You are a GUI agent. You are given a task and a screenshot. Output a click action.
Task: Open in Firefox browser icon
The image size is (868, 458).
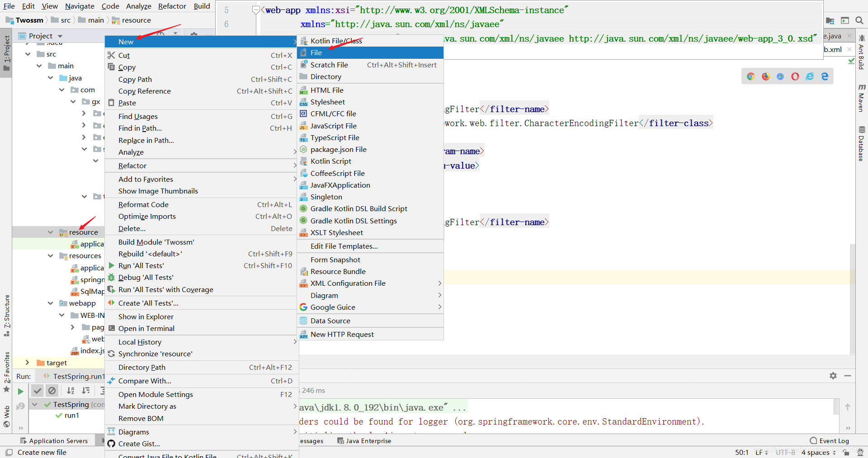pyautogui.click(x=765, y=76)
